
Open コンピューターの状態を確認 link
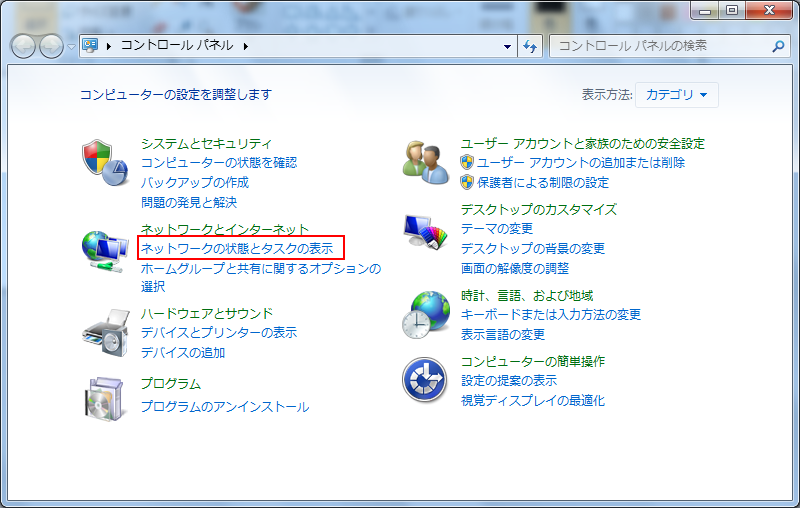click(219, 163)
